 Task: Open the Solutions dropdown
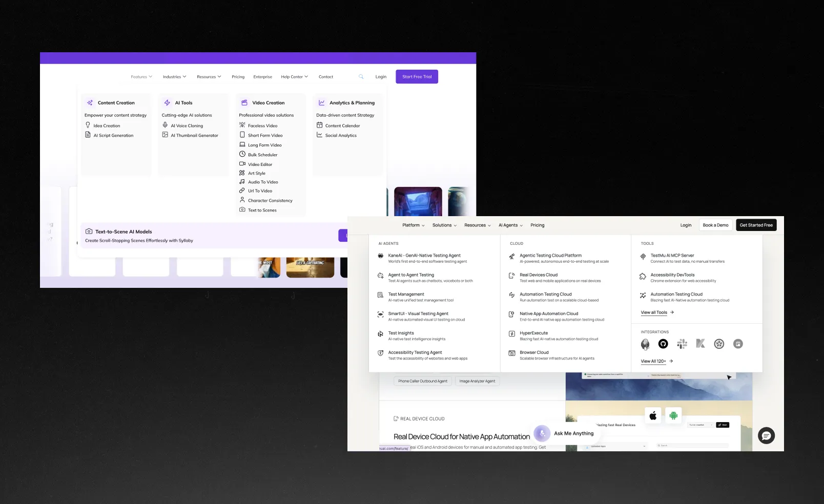pyautogui.click(x=444, y=225)
